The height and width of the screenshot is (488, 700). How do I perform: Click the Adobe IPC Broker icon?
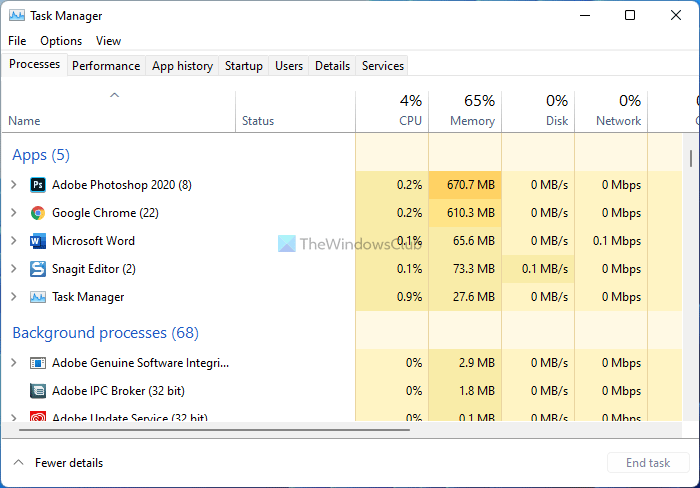point(38,391)
